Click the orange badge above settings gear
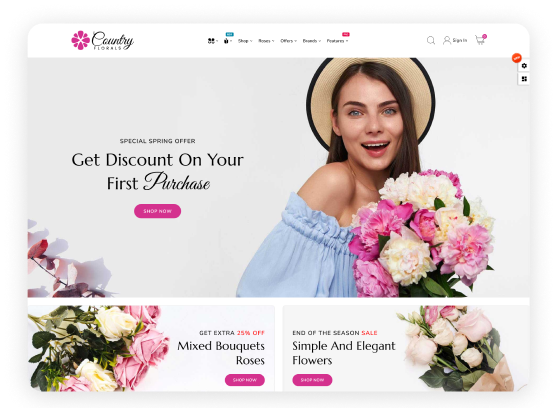 tap(517, 57)
